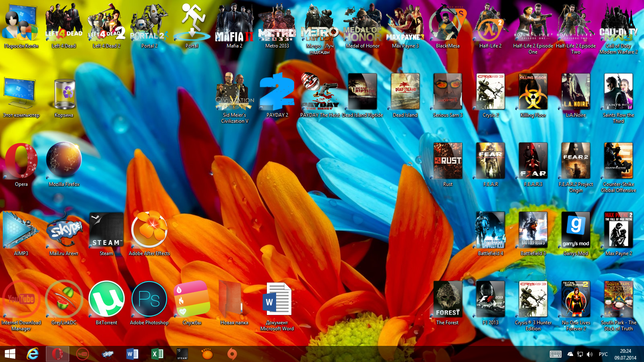
Task: Click Call of Duty Modern Warfare 2 icon
Action: pyautogui.click(x=619, y=23)
